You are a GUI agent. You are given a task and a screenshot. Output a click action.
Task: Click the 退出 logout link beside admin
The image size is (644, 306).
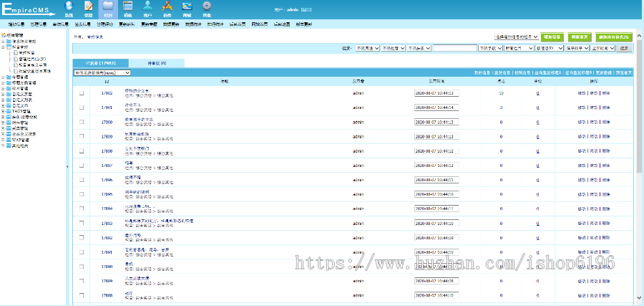[x=306, y=9]
